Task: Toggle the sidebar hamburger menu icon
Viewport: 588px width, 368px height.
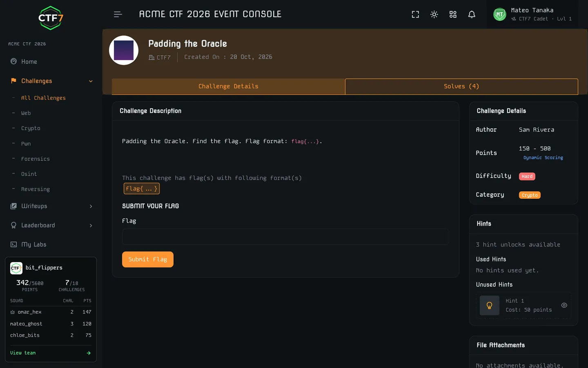Action: tap(118, 14)
